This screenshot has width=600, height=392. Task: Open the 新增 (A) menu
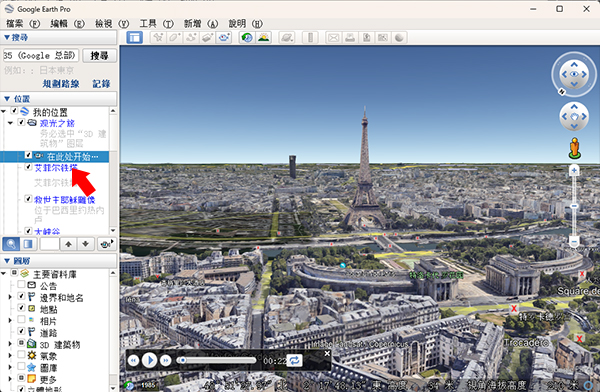point(201,24)
